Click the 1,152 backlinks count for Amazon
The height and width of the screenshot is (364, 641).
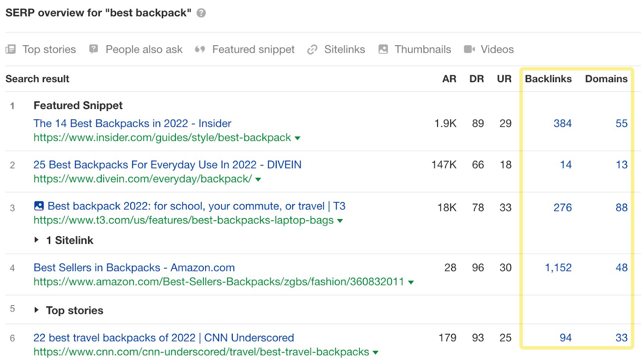coord(558,267)
